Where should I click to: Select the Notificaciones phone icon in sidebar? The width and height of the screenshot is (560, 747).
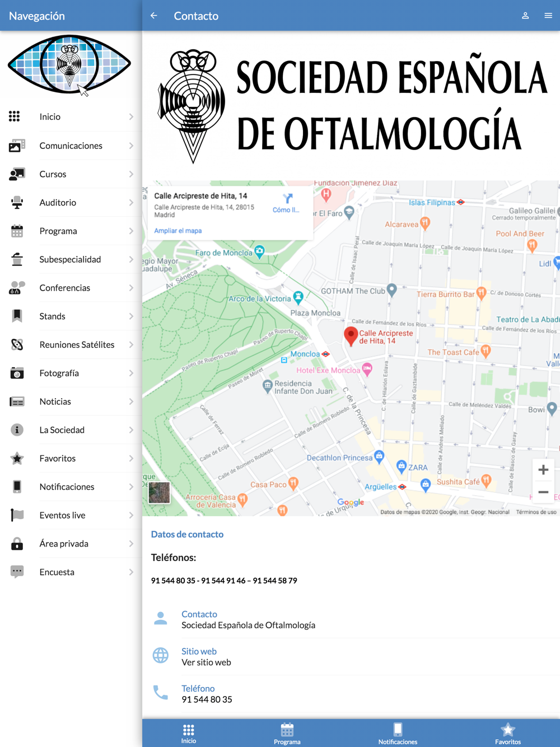17,487
